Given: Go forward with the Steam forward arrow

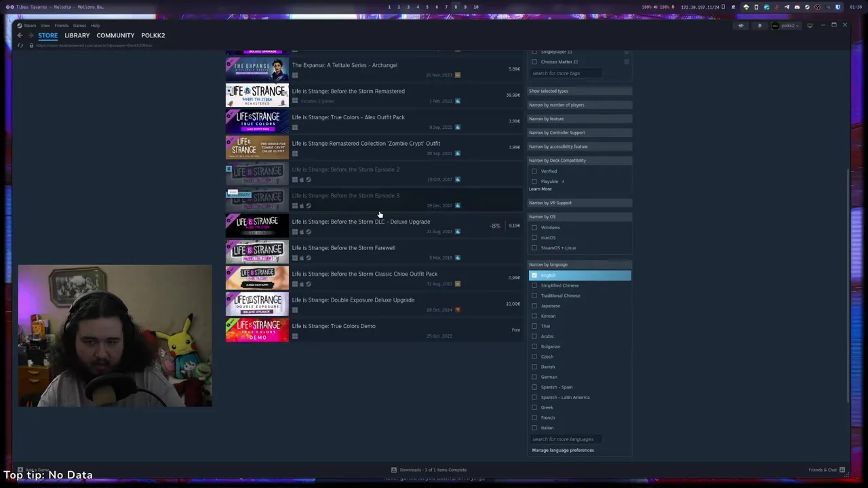Looking at the screenshot, I should click(x=31, y=35).
